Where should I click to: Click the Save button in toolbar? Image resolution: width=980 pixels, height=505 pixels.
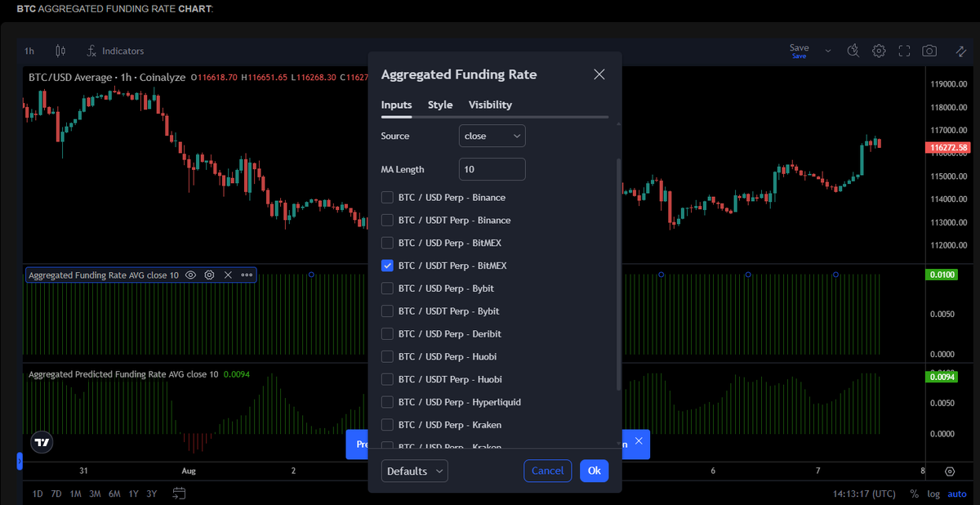800,50
